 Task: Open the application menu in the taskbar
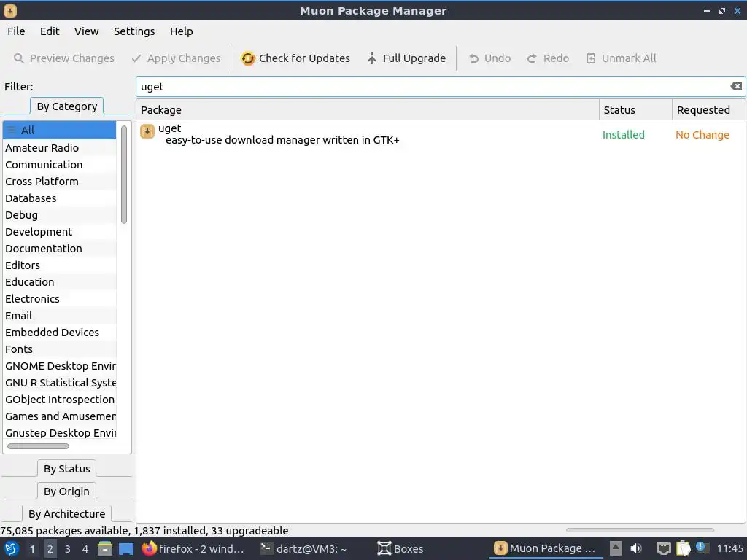click(12, 548)
